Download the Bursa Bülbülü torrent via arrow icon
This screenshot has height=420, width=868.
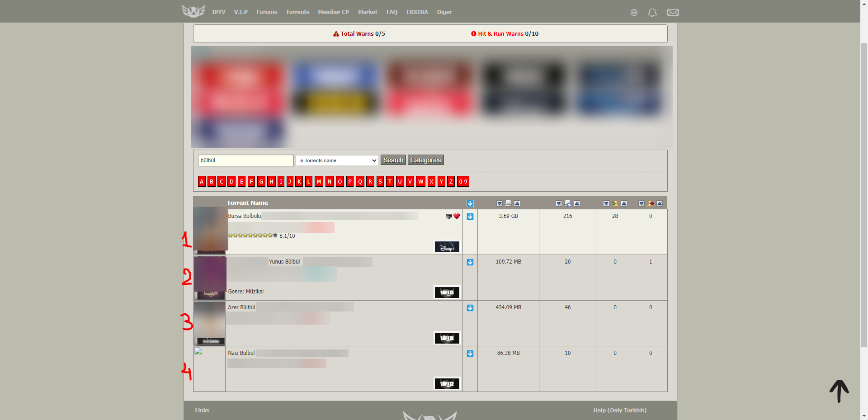coord(470,217)
